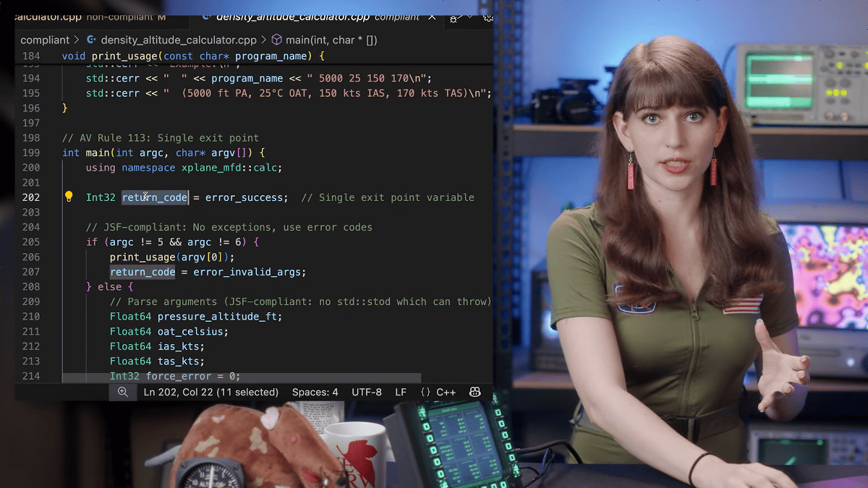The height and width of the screenshot is (488, 868).
Task: Click the lightbulb code action on line 202
Action: coord(69,197)
